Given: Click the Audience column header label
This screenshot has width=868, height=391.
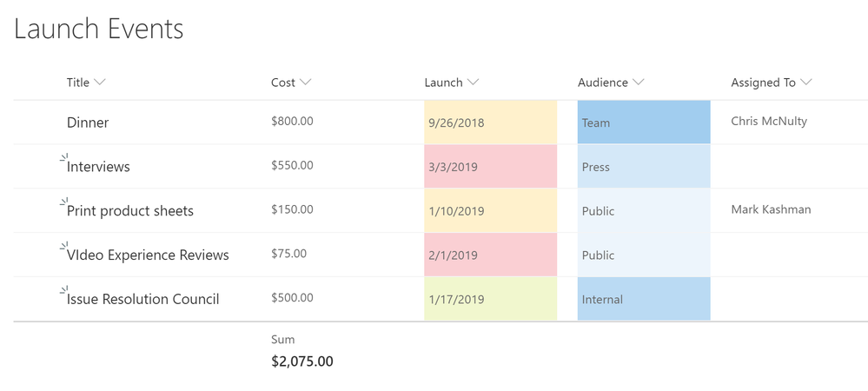Looking at the screenshot, I should pyautogui.click(x=603, y=83).
